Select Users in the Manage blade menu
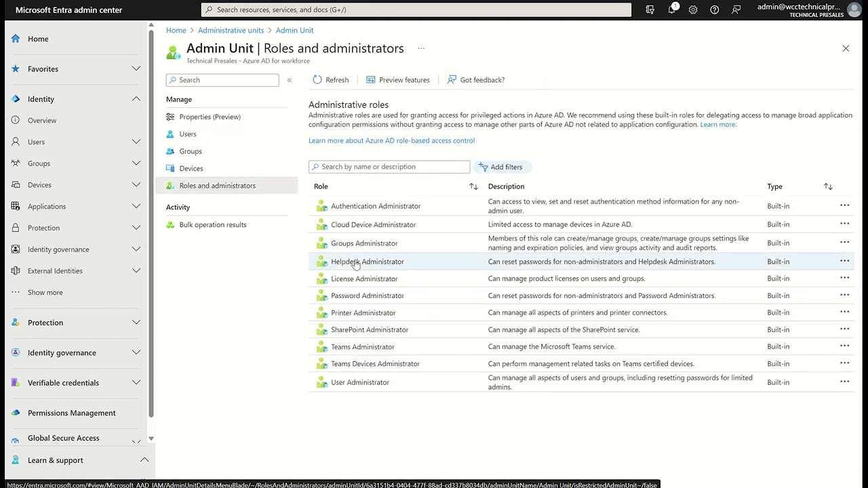Viewport: 868px width, 488px height. click(x=188, y=134)
